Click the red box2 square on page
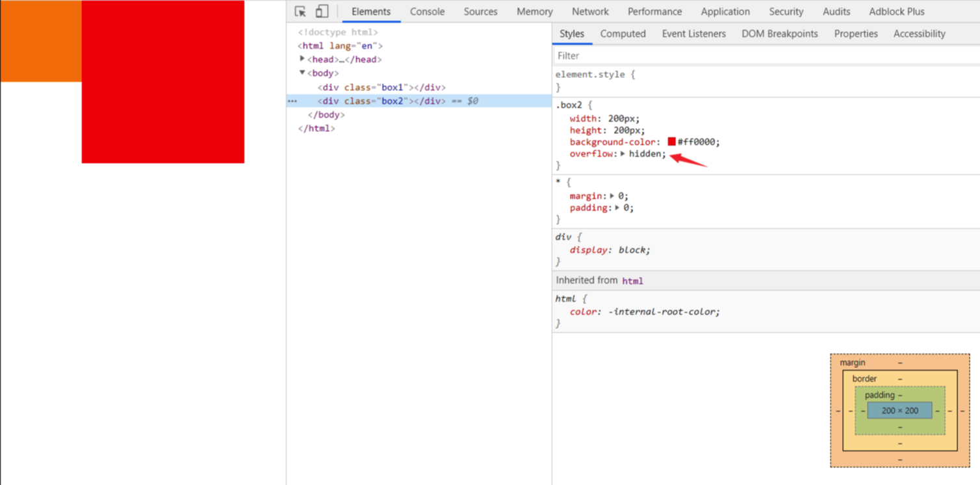Viewport: 980px width, 485px height. pyautogui.click(x=162, y=82)
